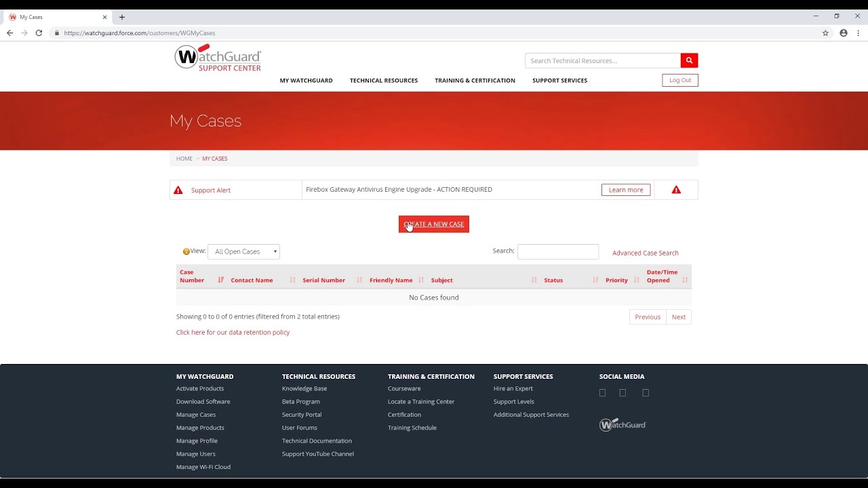The height and width of the screenshot is (488, 868).
Task: Focus the cases Search input box
Action: (x=558, y=251)
